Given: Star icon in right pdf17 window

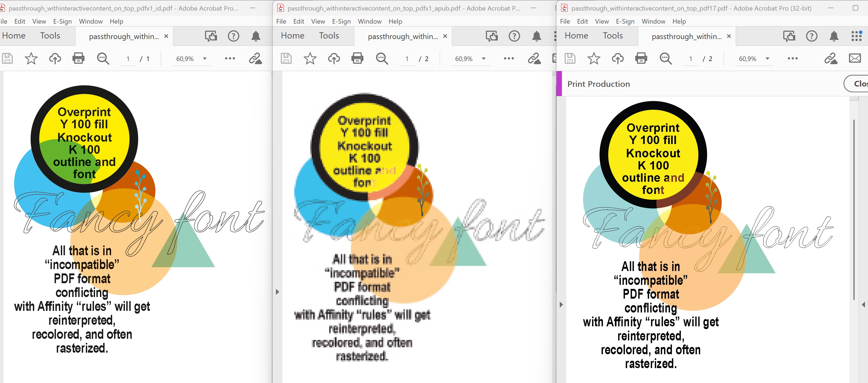Looking at the screenshot, I should point(594,59).
